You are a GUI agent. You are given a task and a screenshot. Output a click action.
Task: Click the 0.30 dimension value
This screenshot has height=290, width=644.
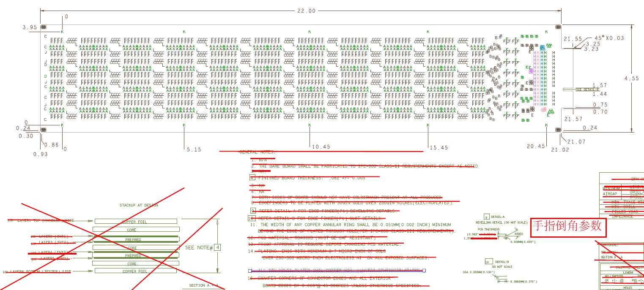(x=26, y=136)
